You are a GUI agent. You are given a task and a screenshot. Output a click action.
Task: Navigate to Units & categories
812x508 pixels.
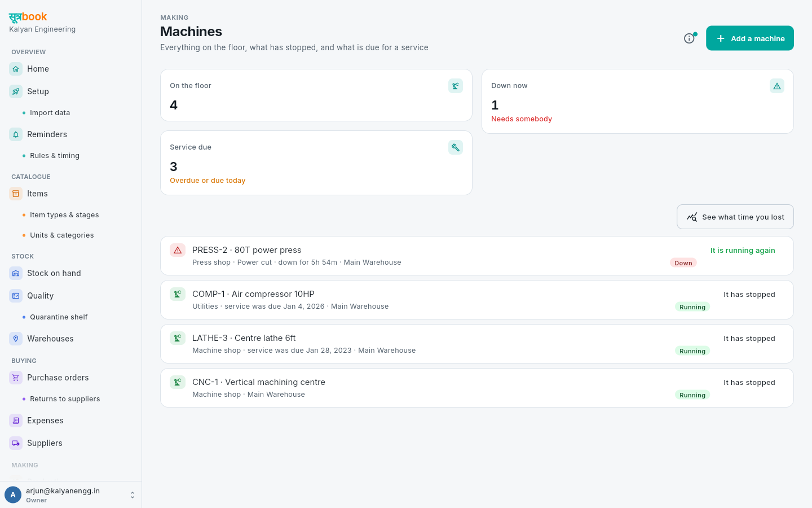62,235
